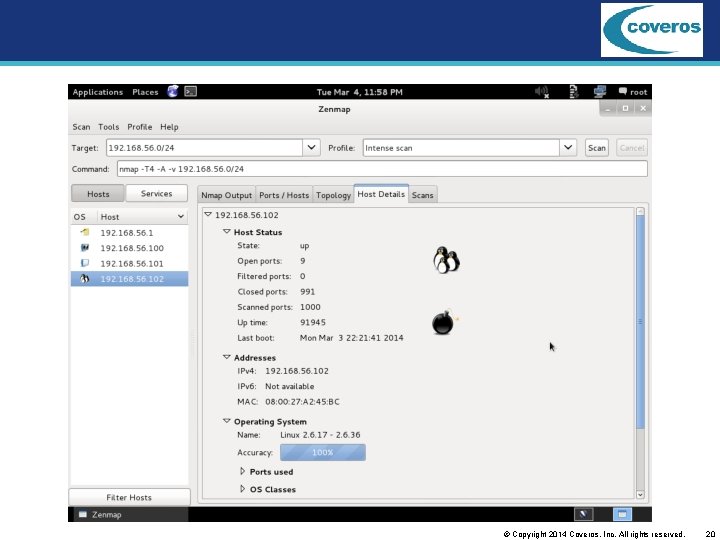This screenshot has height=540, width=720.
Task: Click the muted volume icon in the panel
Action: tap(542, 92)
